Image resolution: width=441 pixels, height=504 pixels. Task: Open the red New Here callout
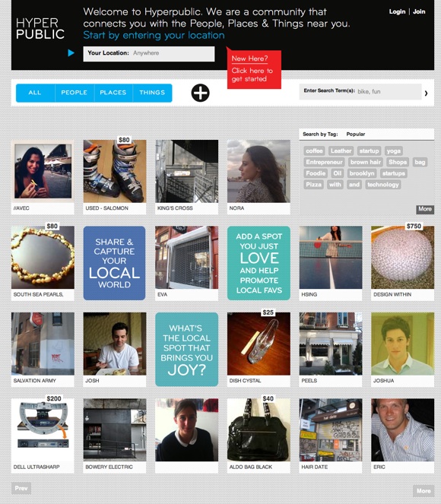(x=254, y=68)
